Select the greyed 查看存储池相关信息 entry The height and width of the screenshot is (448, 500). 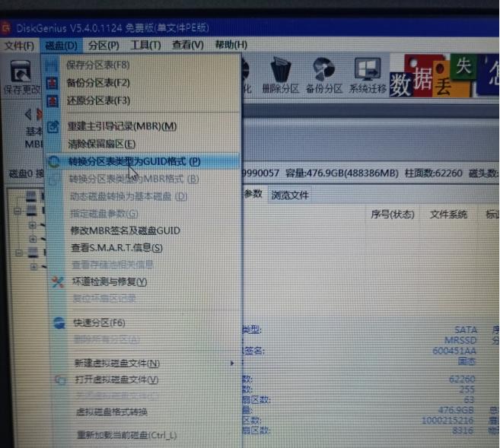(113, 265)
